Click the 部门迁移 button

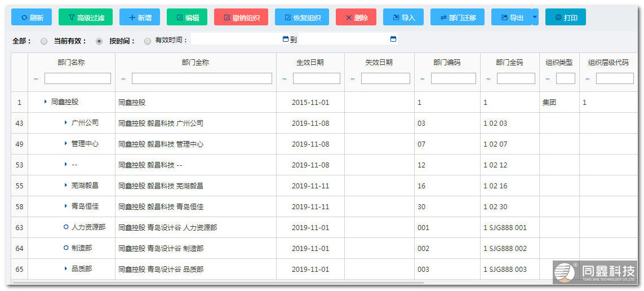click(x=458, y=17)
